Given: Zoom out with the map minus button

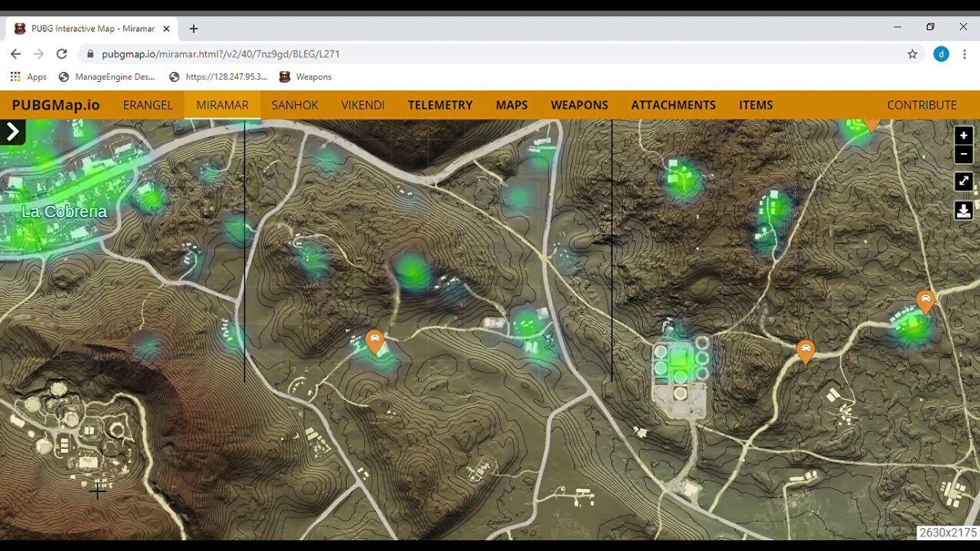Looking at the screenshot, I should (x=963, y=154).
